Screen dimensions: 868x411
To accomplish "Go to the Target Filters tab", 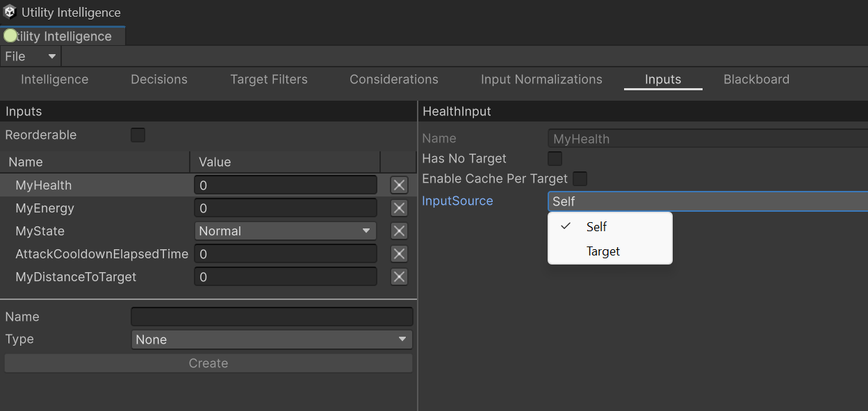I will [x=269, y=79].
